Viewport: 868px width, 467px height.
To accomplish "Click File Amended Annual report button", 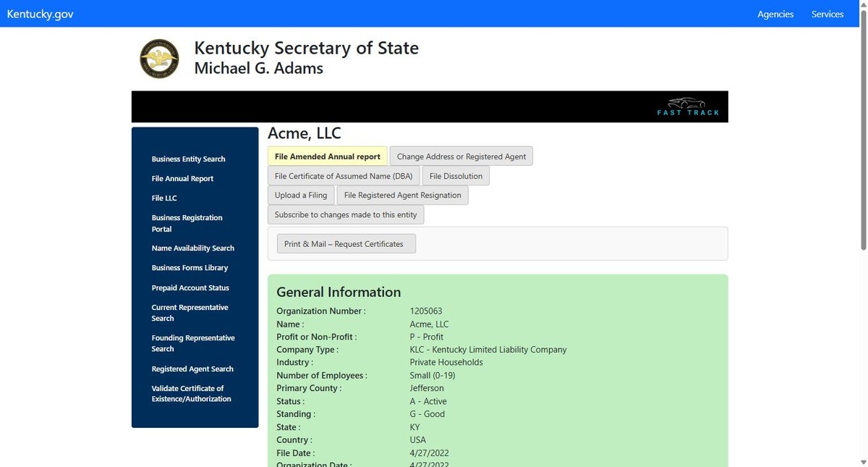I will (x=328, y=156).
